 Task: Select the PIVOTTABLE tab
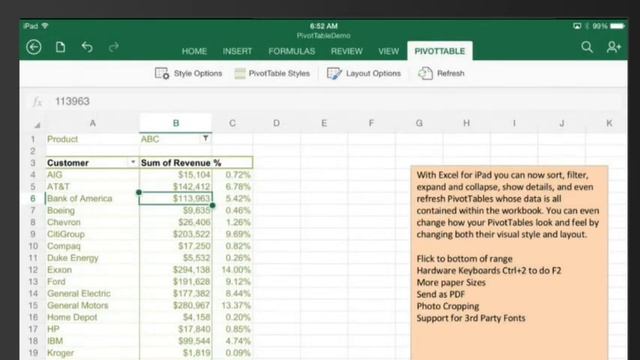440,51
